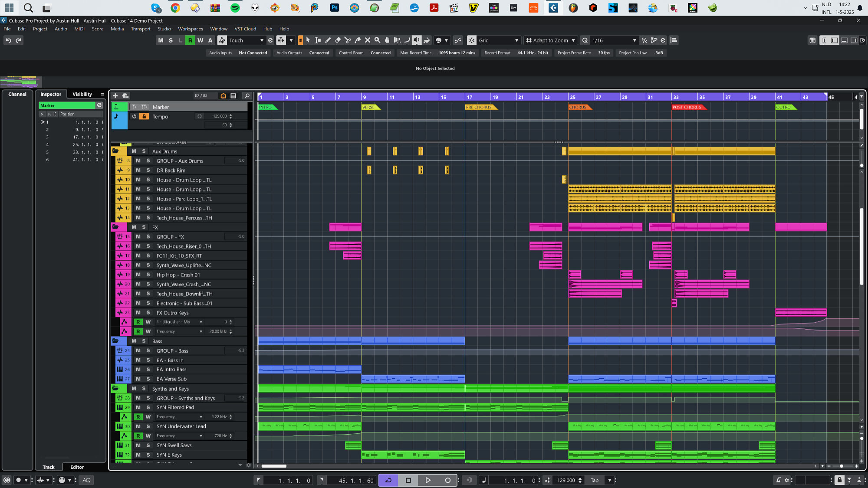The image size is (868, 488).
Task: Click the horizontal zoom slider
Action: [842, 466]
